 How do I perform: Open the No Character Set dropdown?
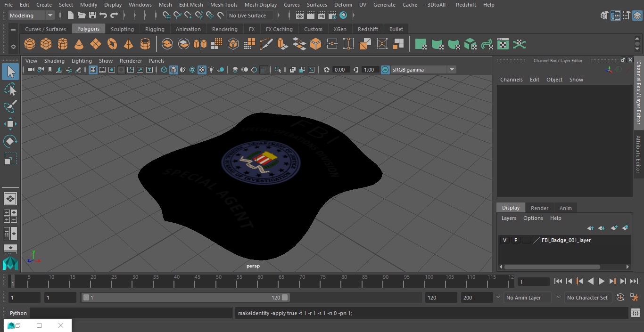click(587, 298)
